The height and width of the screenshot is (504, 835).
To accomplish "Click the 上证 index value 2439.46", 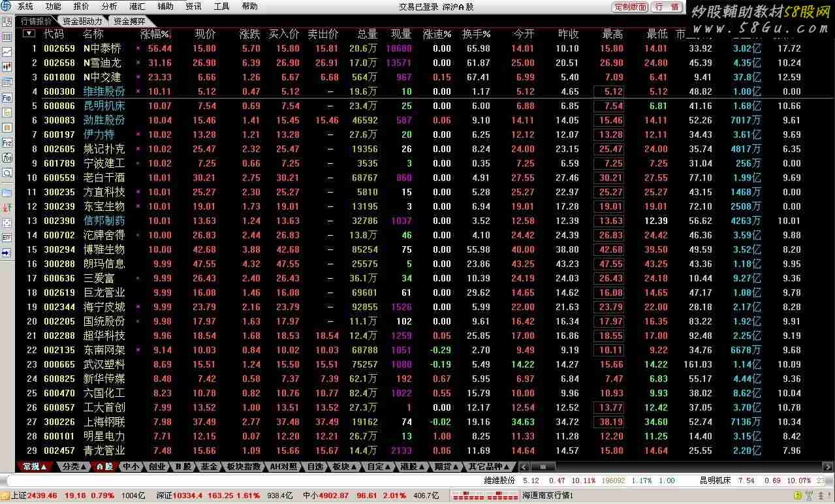I will [x=42, y=496].
